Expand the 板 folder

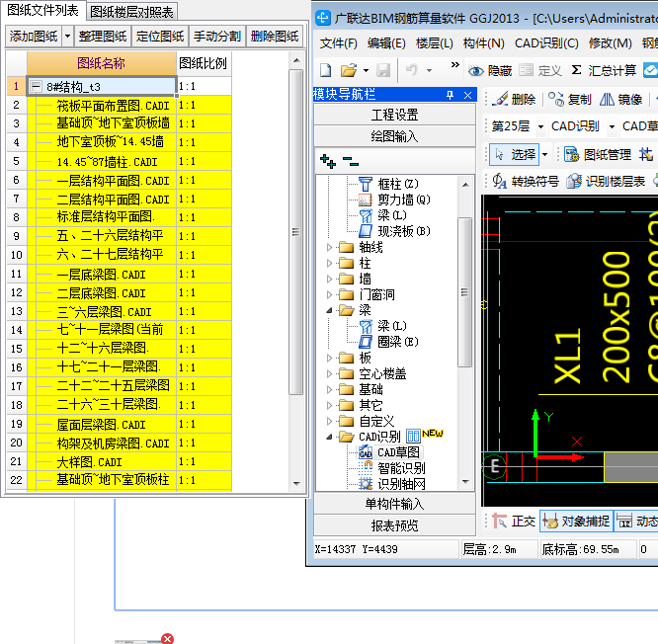click(329, 358)
